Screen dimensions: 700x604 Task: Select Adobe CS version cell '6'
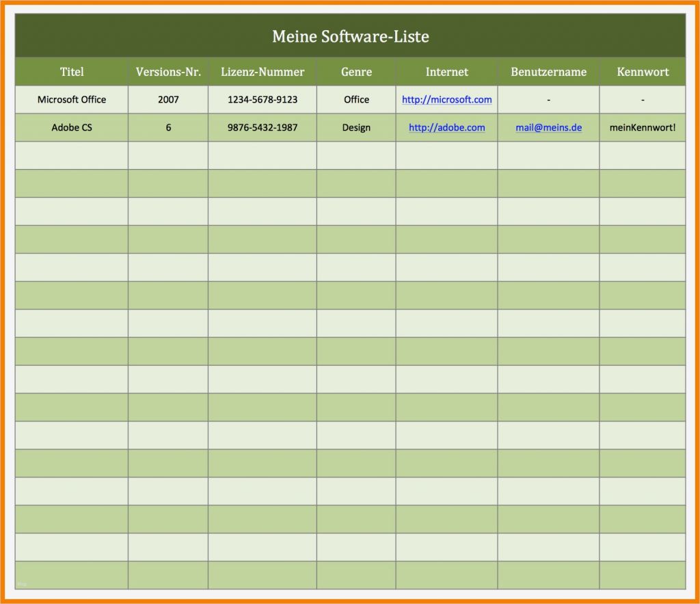(x=168, y=127)
